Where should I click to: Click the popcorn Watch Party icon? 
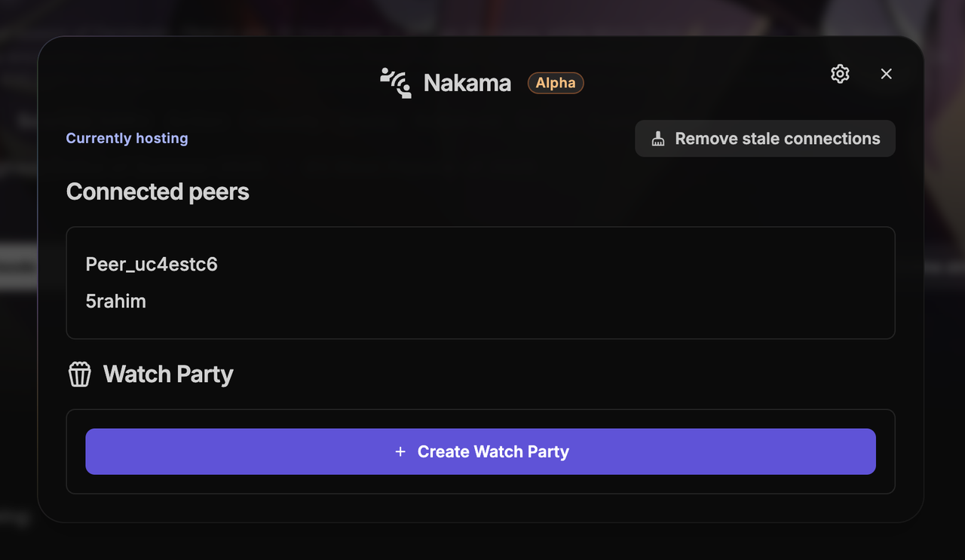point(80,374)
